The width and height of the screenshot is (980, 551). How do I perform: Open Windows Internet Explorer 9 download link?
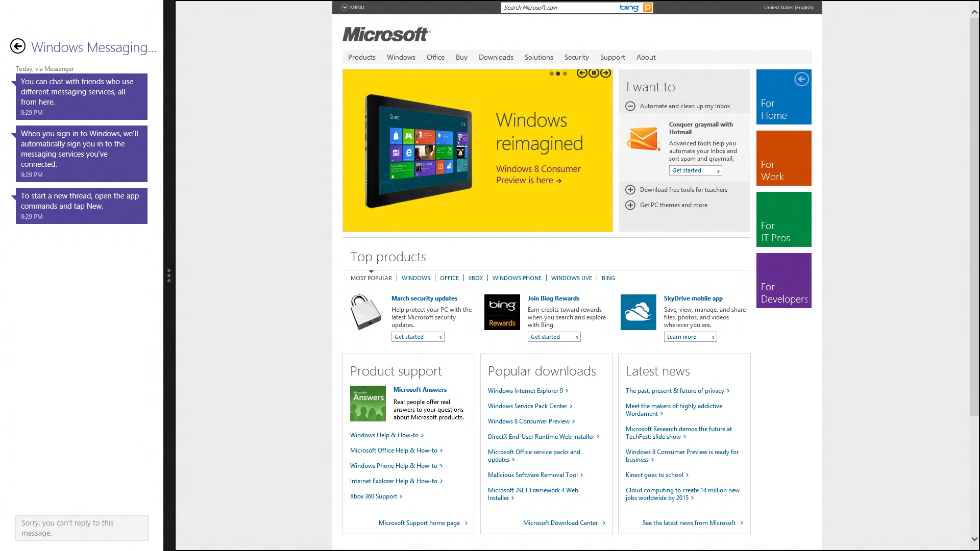528,391
